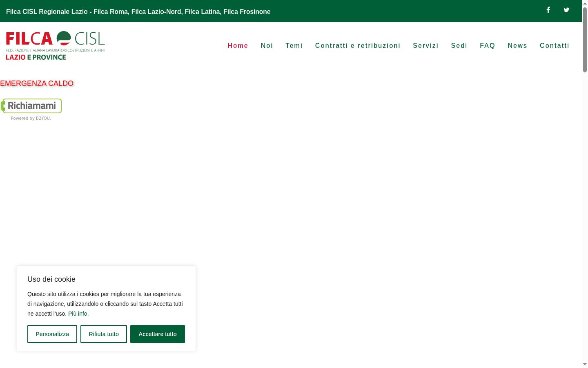Click the FILCA CISL Lazio logo
The width and height of the screenshot is (588, 368).
pos(56,45)
